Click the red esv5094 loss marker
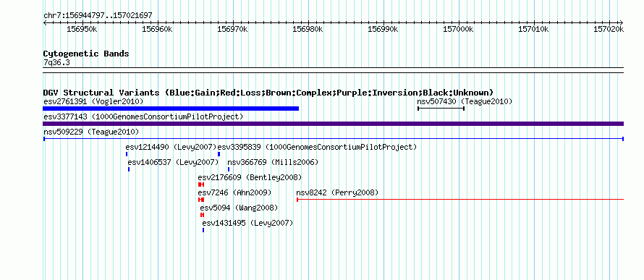The width and height of the screenshot is (644, 280). pyautogui.click(x=202, y=215)
